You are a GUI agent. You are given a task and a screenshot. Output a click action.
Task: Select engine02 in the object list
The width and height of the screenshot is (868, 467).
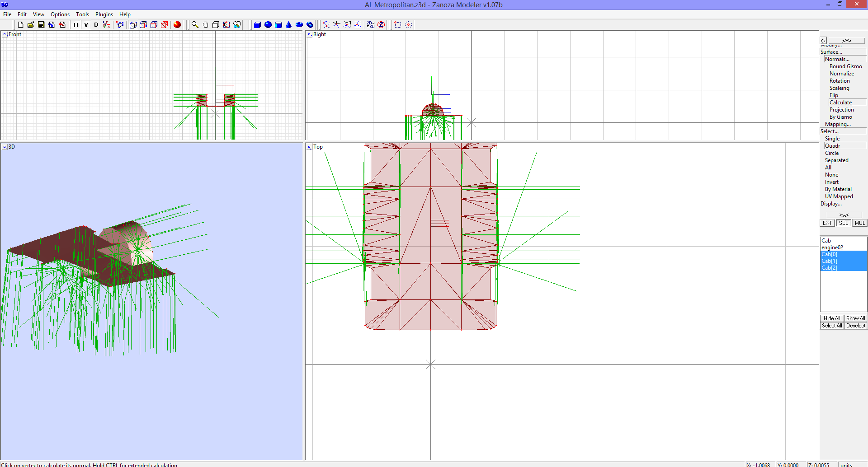(x=832, y=247)
